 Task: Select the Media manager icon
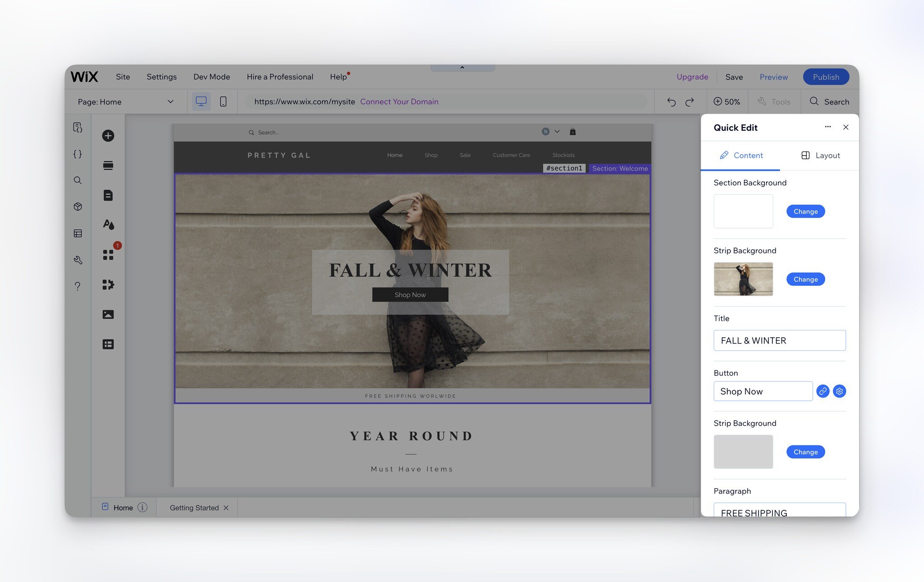[107, 314]
